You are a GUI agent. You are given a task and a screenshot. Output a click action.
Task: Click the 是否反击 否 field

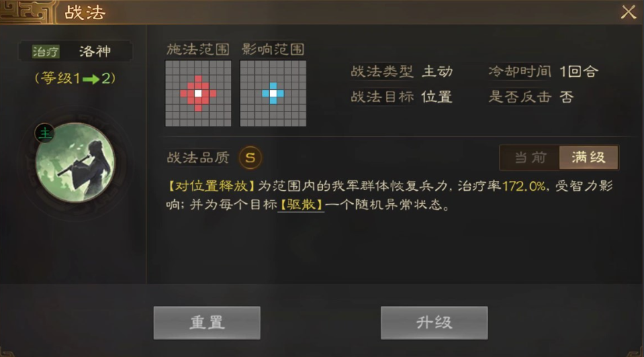531,97
